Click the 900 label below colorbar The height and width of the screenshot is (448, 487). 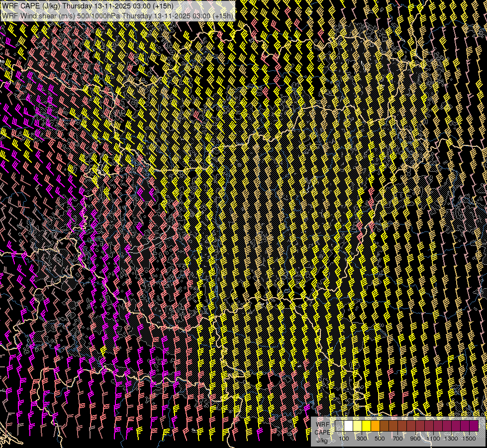pyautogui.click(x=415, y=439)
